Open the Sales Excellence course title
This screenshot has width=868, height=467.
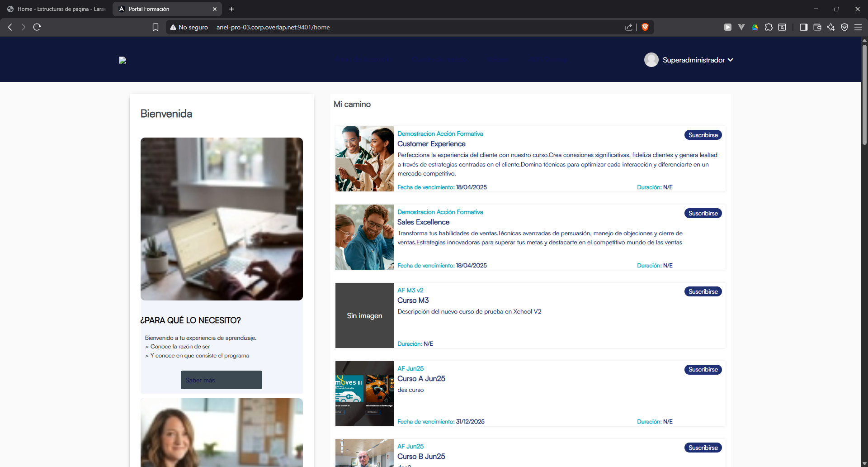pos(423,222)
